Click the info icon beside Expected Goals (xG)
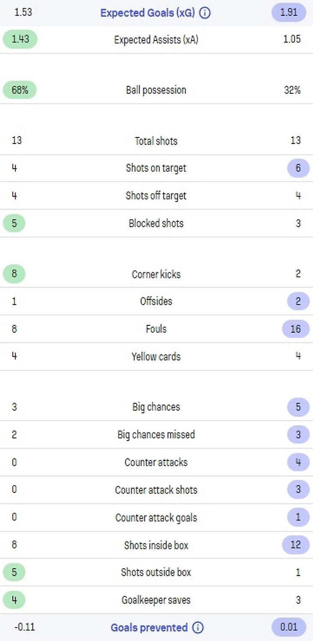 click(x=205, y=13)
